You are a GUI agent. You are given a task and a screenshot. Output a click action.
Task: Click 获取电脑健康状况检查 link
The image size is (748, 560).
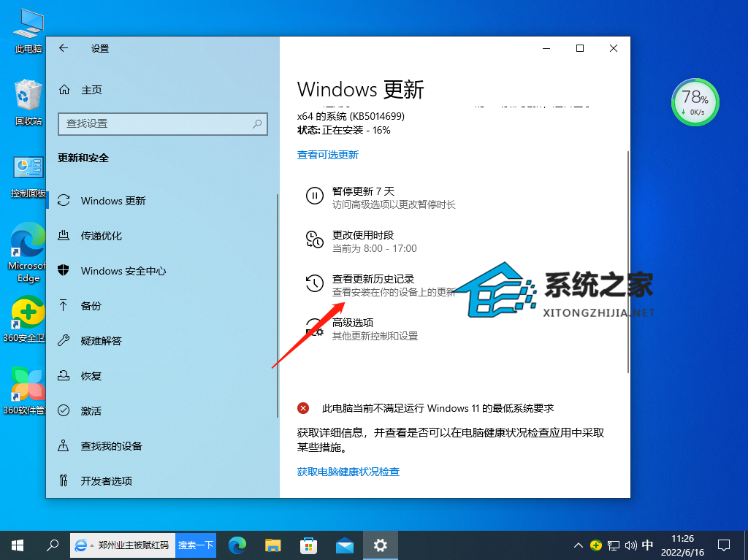[x=348, y=472]
